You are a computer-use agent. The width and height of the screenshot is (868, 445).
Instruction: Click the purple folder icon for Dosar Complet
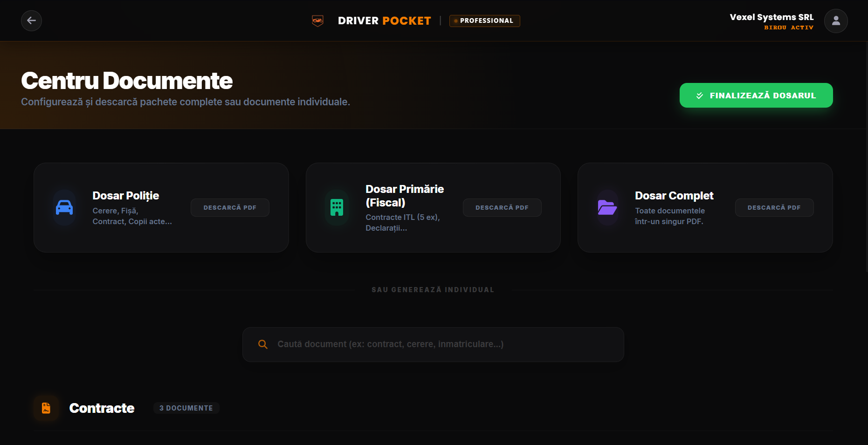[x=607, y=207]
